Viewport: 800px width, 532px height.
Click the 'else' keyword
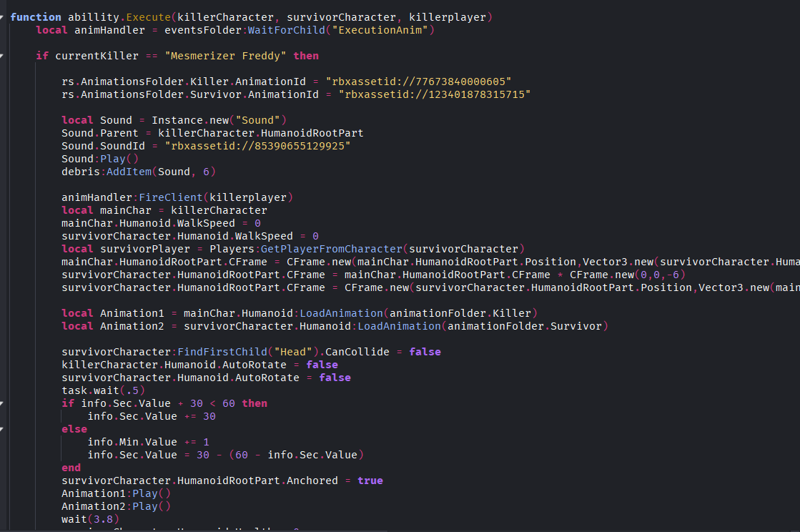coord(74,430)
